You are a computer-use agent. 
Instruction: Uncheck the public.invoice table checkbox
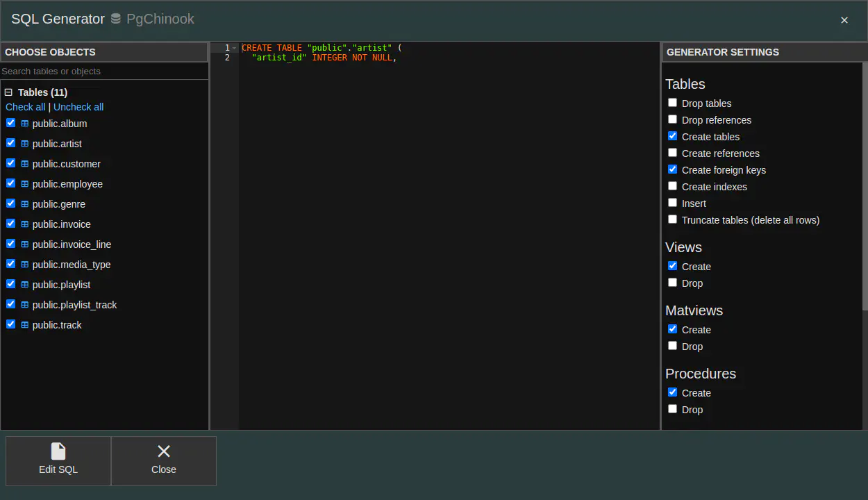click(x=10, y=224)
